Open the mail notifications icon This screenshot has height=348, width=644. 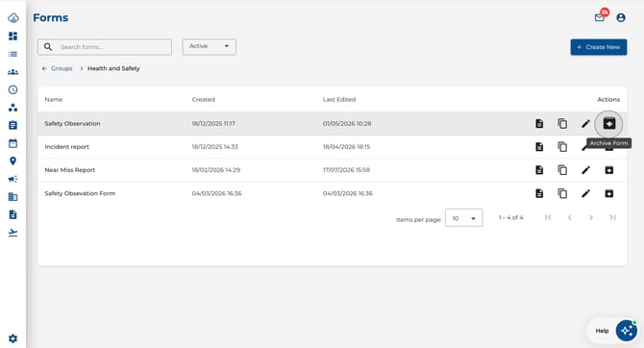[x=600, y=17]
